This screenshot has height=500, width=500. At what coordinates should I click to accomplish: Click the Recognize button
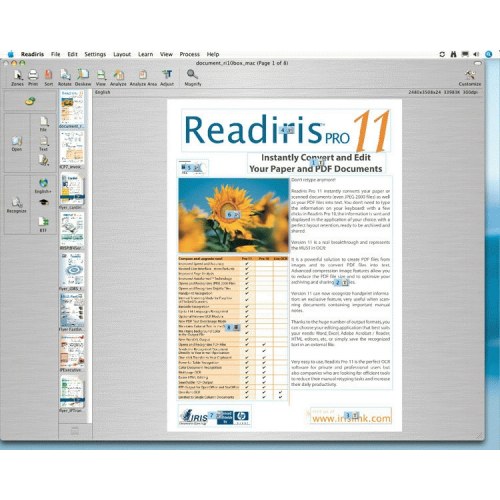[16, 205]
